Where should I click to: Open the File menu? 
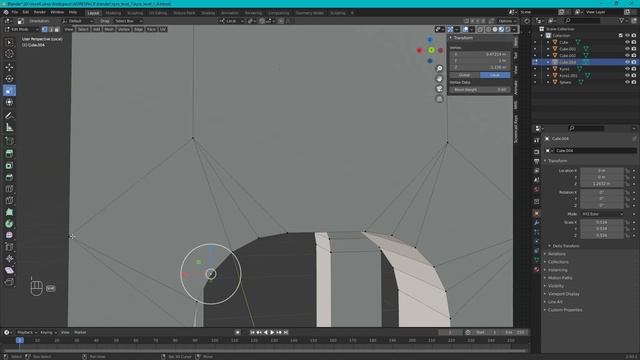click(x=15, y=12)
